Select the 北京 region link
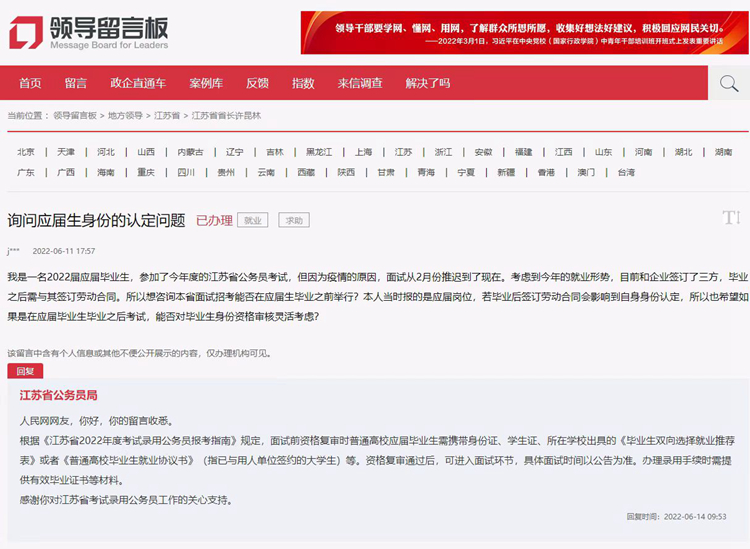Viewport: 750px width, 549px height. point(26,152)
